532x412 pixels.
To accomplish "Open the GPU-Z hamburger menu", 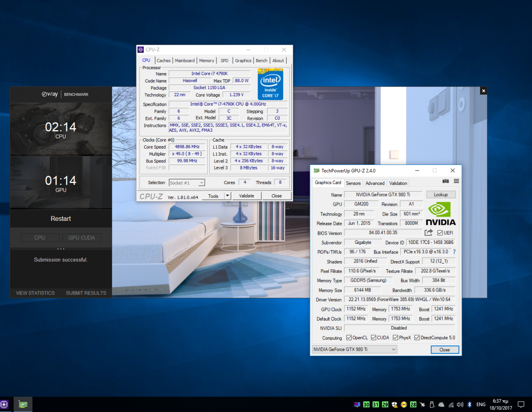I will (456, 181).
